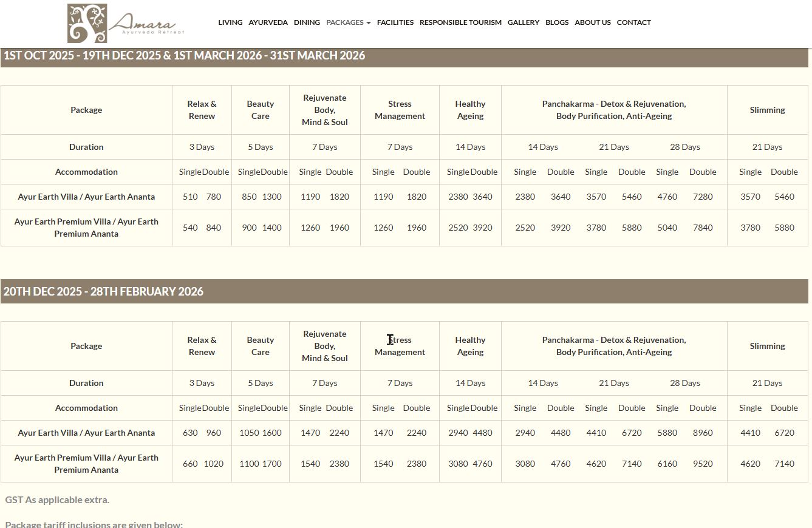Image resolution: width=812 pixels, height=528 pixels.
Task: Open the Gallery page
Action: point(523,22)
